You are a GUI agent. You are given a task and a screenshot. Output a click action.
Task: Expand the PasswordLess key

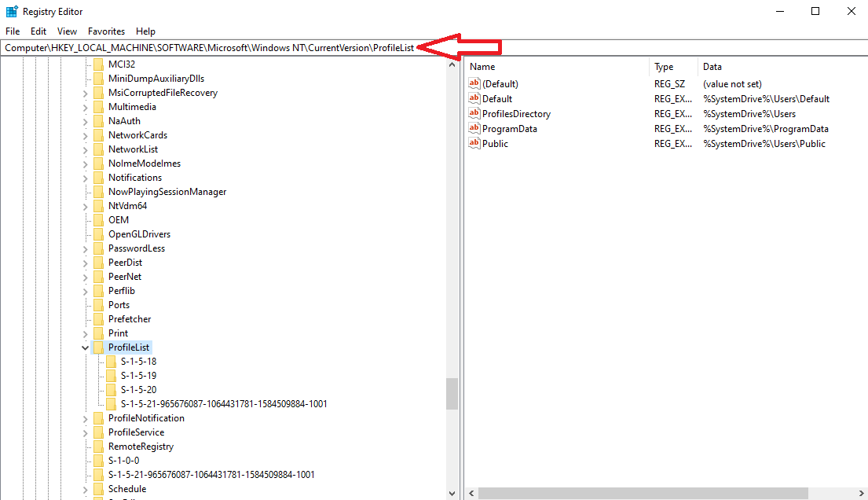click(x=86, y=249)
